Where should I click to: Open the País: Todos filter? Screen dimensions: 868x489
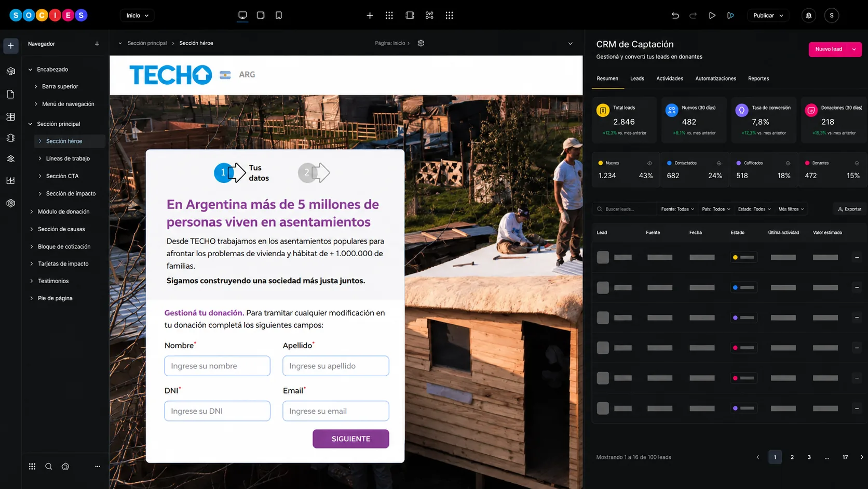(x=716, y=209)
